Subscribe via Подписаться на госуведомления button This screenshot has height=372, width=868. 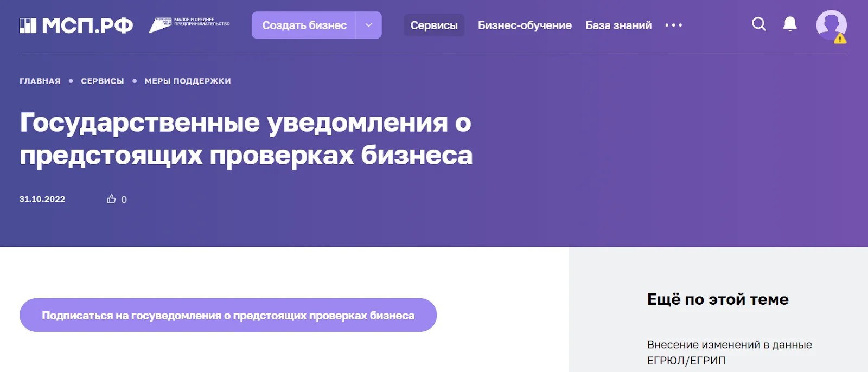point(228,315)
